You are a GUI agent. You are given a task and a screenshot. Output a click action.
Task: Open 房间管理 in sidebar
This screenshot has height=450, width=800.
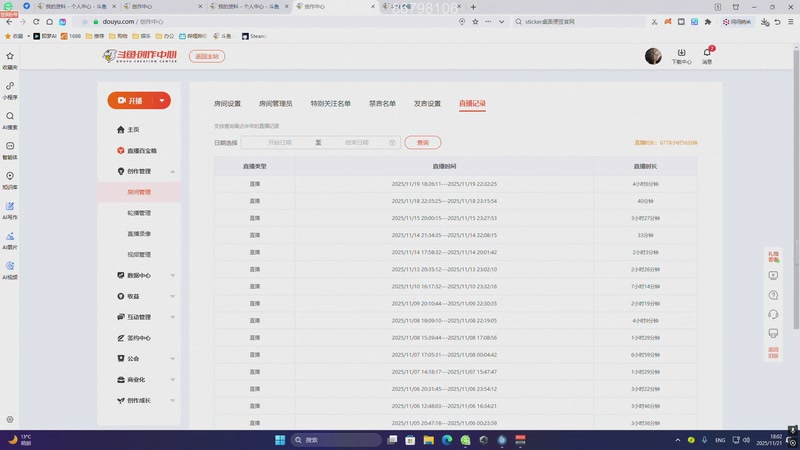(x=139, y=192)
